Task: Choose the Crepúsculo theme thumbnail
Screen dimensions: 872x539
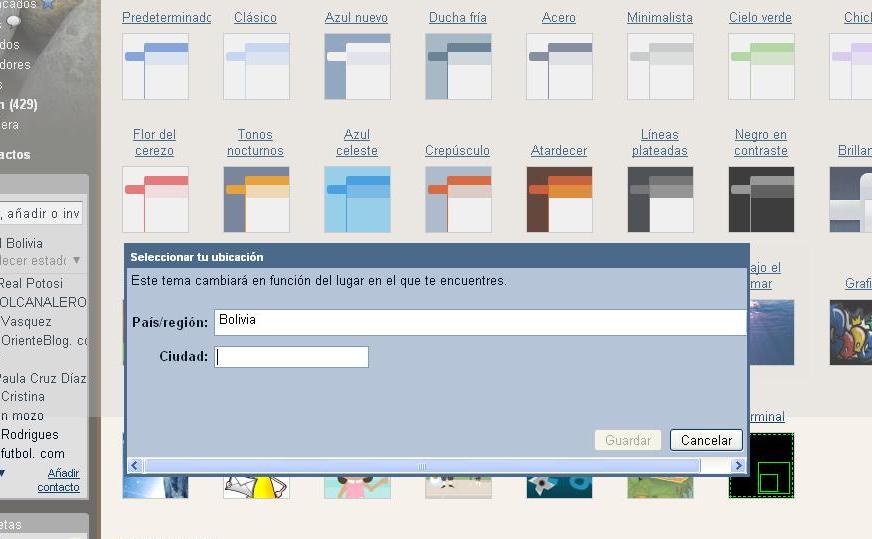Action: [458, 199]
